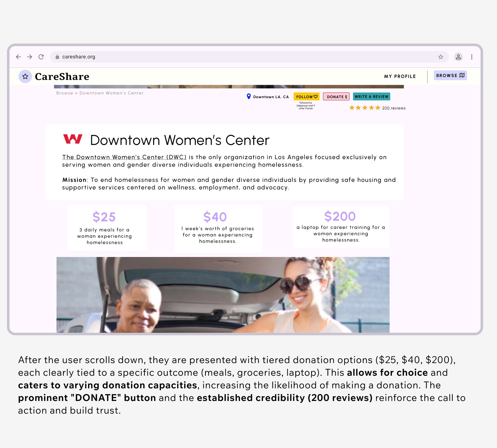Image resolution: width=497 pixels, height=448 pixels.
Task: Open MY PROFILE in the header
Action: pyautogui.click(x=400, y=76)
